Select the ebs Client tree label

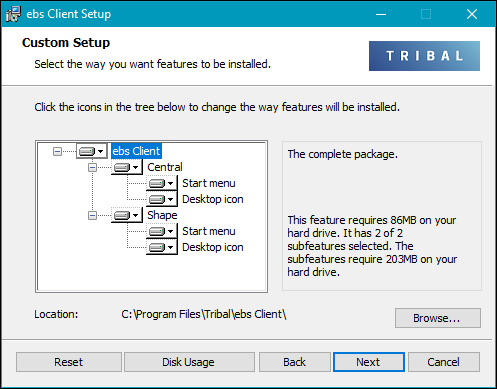click(136, 151)
